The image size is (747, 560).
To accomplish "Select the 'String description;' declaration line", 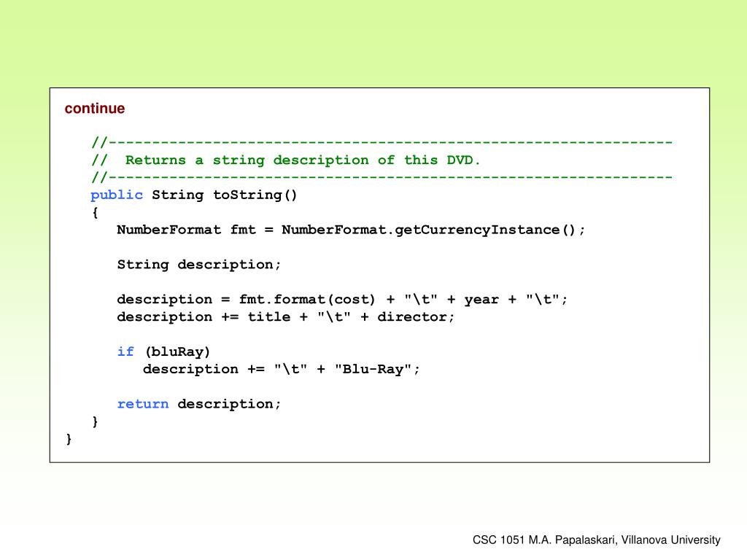I will coord(199,265).
